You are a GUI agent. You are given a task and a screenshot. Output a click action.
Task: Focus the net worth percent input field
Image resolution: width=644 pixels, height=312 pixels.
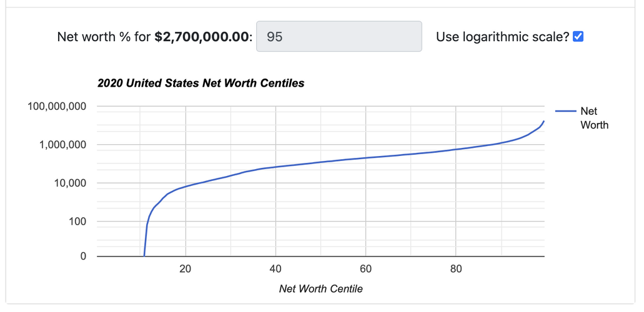pyautogui.click(x=339, y=37)
